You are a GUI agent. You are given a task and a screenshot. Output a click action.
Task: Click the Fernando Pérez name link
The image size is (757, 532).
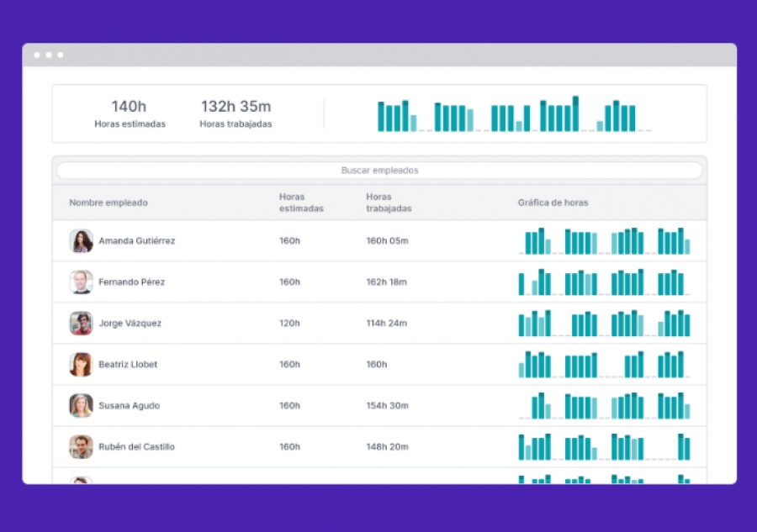[131, 282]
